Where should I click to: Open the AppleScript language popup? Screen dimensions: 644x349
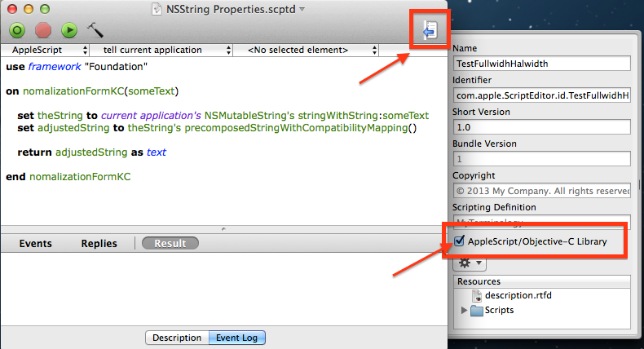pyautogui.click(x=46, y=51)
